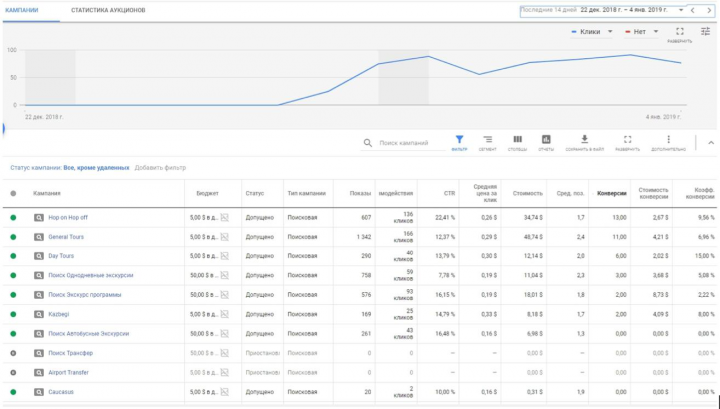Toggle status dot for General Tours
The image size is (720, 409).
pyautogui.click(x=13, y=237)
